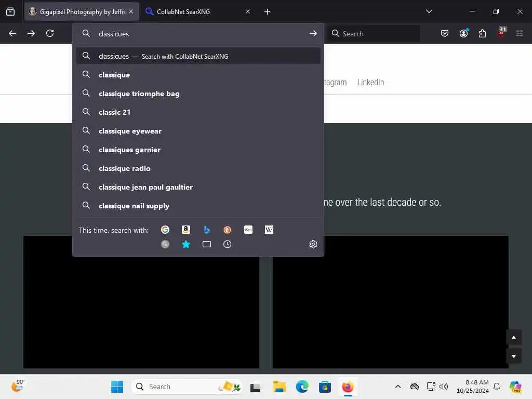The height and width of the screenshot is (399, 532).
Task: Open the Copilot preview icon in the taskbar
Action: pyautogui.click(x=515, y=387)
